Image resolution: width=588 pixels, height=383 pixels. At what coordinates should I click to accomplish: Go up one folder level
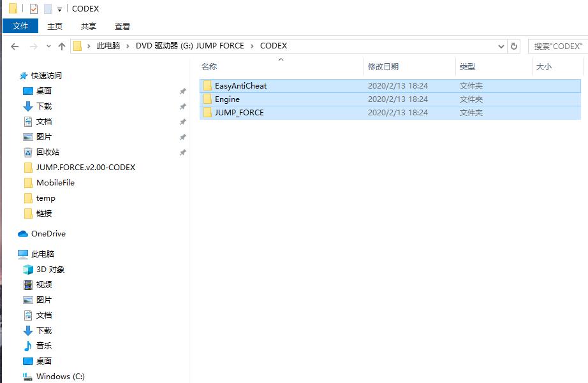coord(61,46)
